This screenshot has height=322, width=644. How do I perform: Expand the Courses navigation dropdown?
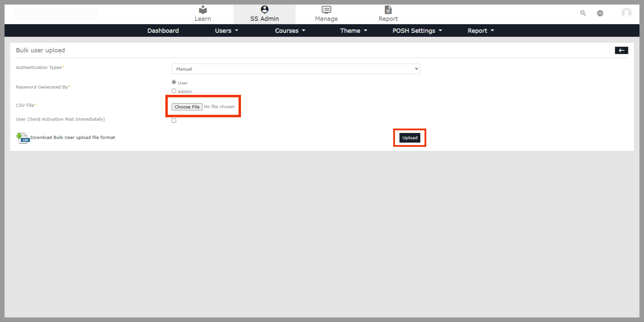tap(290, 31)
